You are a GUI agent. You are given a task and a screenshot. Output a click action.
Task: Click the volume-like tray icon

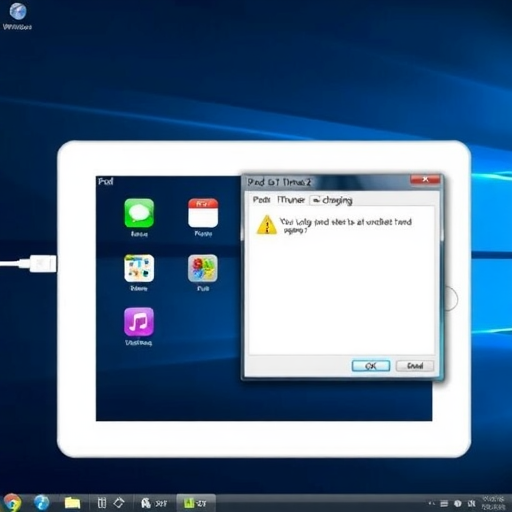[471, 504]
